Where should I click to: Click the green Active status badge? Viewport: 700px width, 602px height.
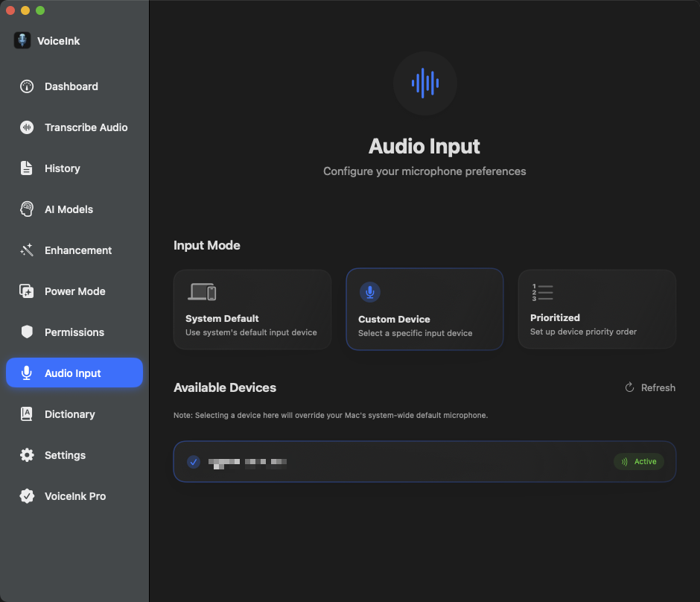[x=639, y=462]
